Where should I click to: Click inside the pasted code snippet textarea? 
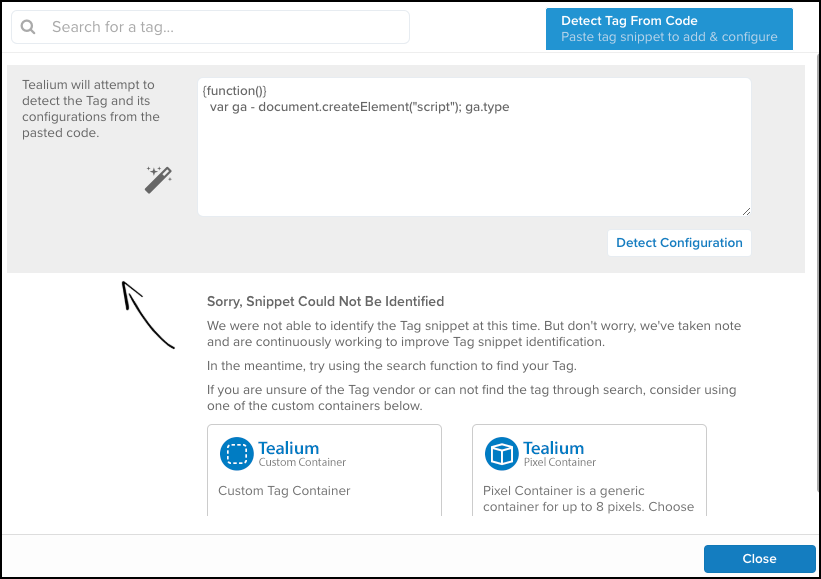point(473,160)
